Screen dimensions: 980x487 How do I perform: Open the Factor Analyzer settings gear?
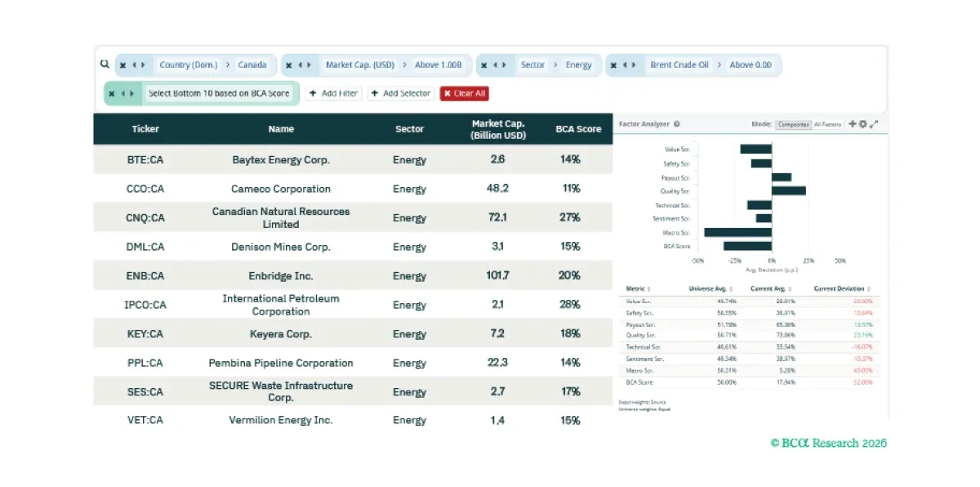(862, 124)
